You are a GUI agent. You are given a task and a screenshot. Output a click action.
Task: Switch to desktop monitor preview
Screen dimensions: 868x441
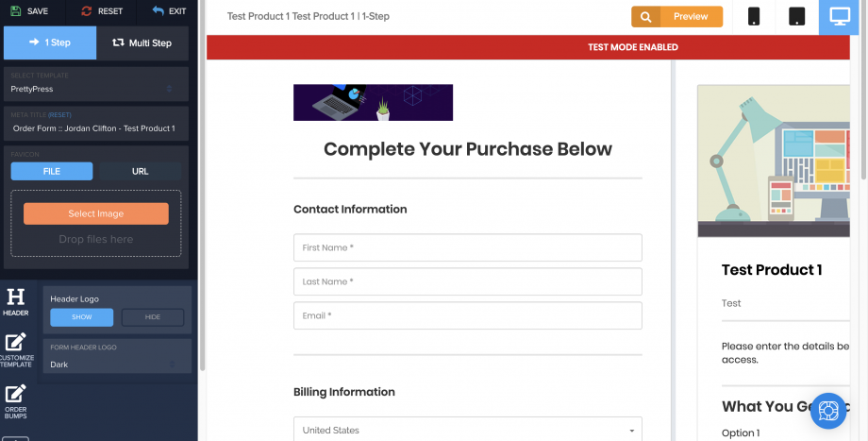(839, 17)
